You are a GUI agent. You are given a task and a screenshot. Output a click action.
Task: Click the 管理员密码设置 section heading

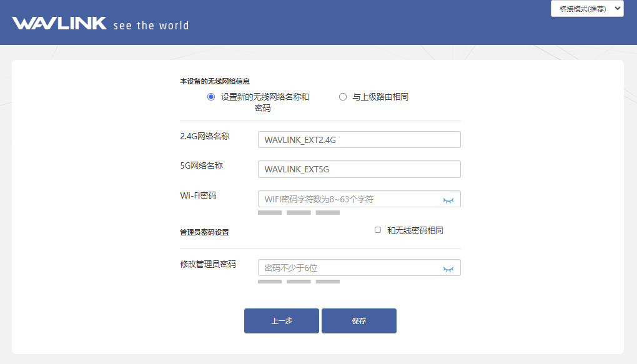204,232
